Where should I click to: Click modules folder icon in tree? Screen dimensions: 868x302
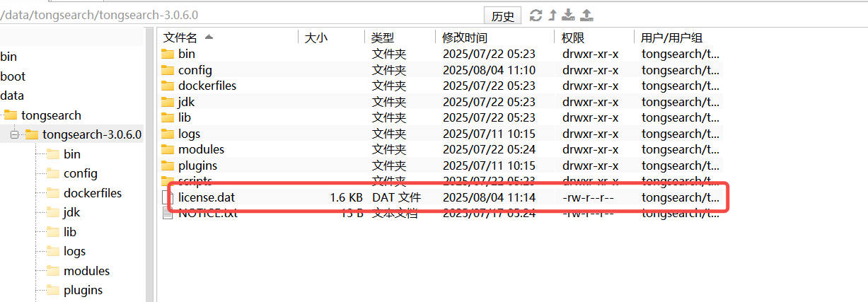[52, 271]
